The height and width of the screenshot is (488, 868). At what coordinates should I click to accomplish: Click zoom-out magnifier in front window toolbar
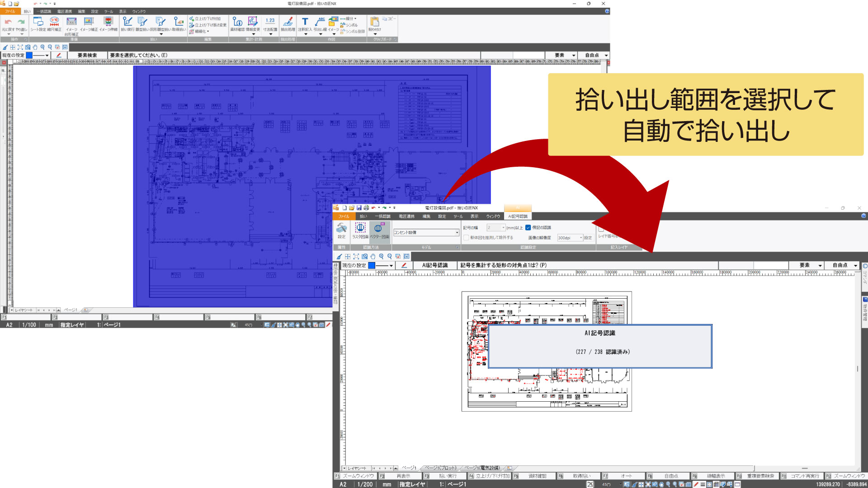click(390, 256)
